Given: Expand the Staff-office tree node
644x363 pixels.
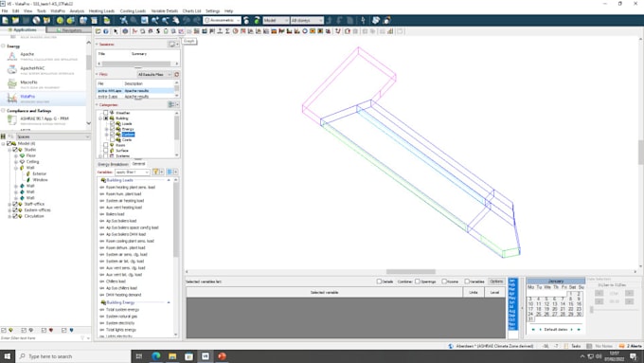Looking at the screenshot, I should [x=9, y=204].
